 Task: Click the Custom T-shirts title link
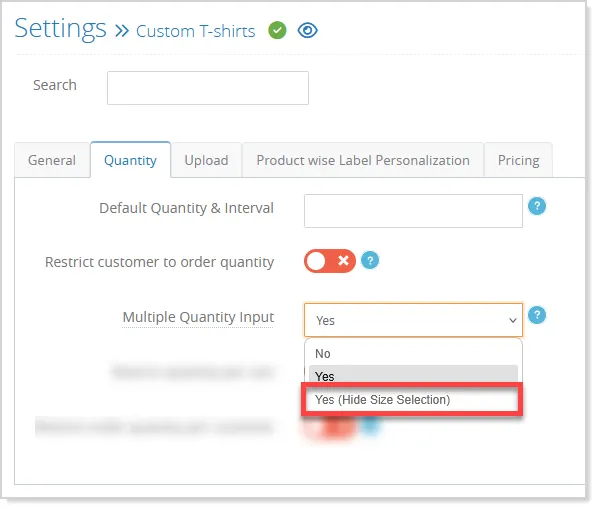(x=196, y=31)
